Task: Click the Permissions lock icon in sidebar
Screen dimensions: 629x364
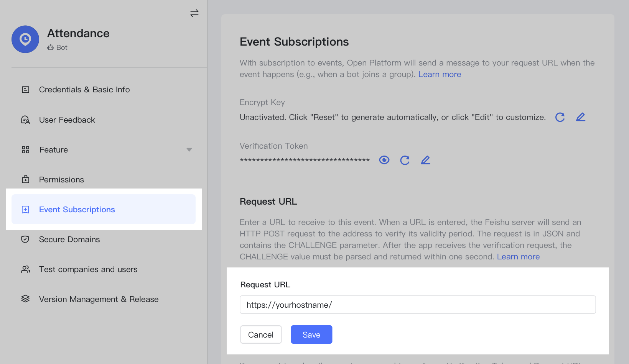Action: pos(25,179)
